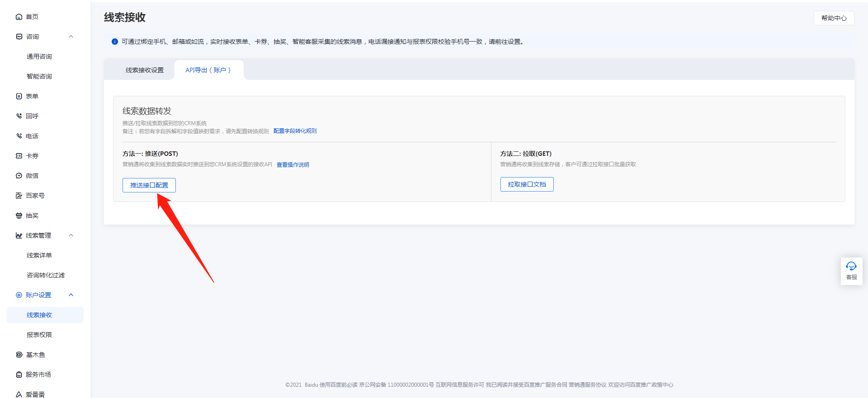Click the 百家号 edit icon
The width and height of the screenshot is (868, 398).
click(x=19, y=196)
